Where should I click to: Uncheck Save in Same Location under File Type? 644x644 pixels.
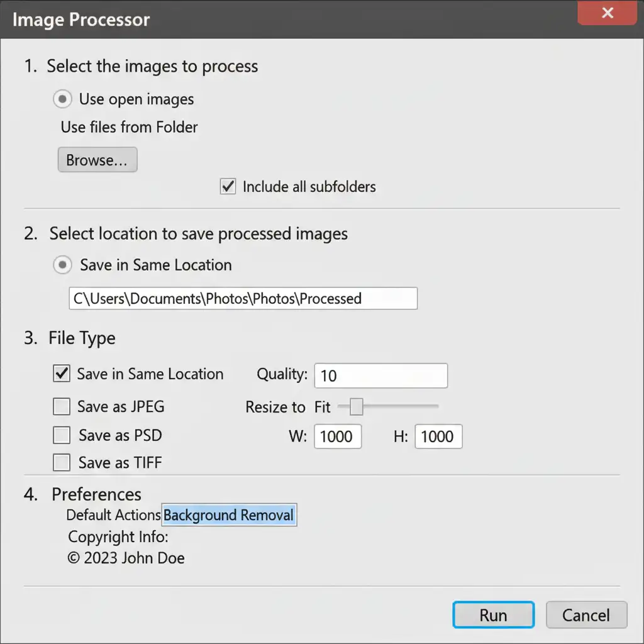click(62, 374)
